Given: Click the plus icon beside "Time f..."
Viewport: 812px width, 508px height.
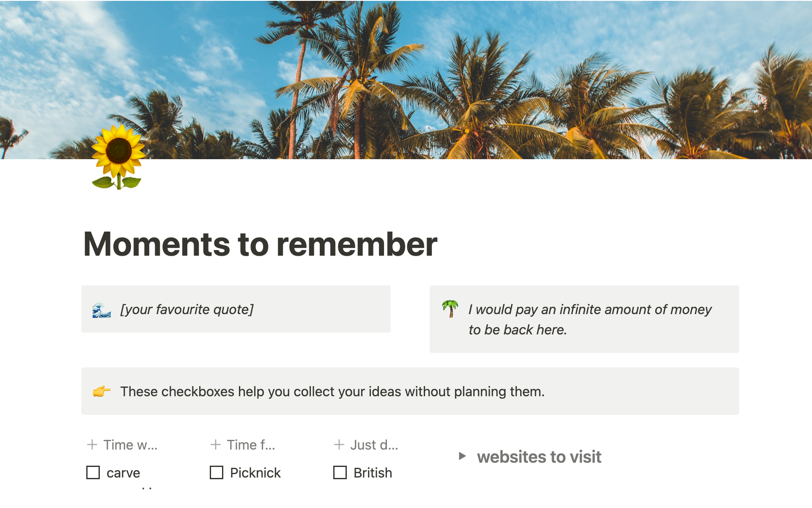Looking at the screenshot, I should 215,444.
